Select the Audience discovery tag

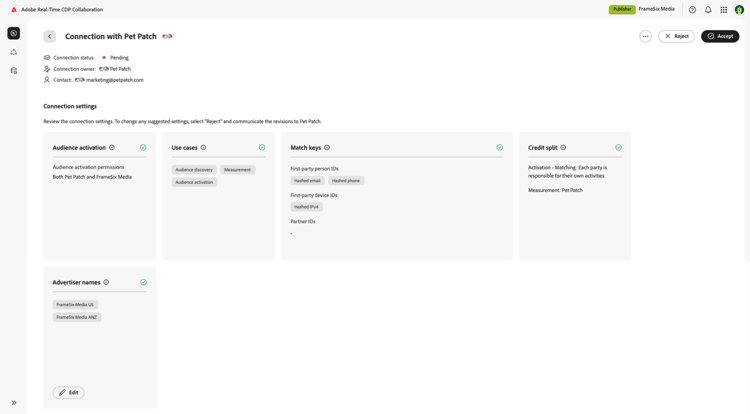point(194,170)
